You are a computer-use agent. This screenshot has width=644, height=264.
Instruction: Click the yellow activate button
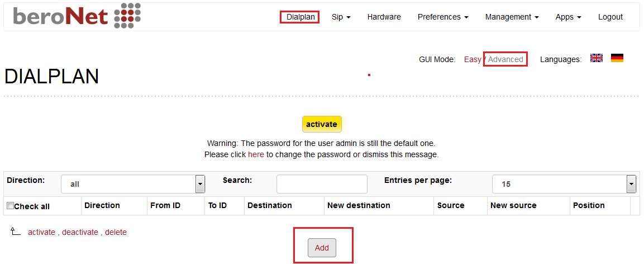322,124
